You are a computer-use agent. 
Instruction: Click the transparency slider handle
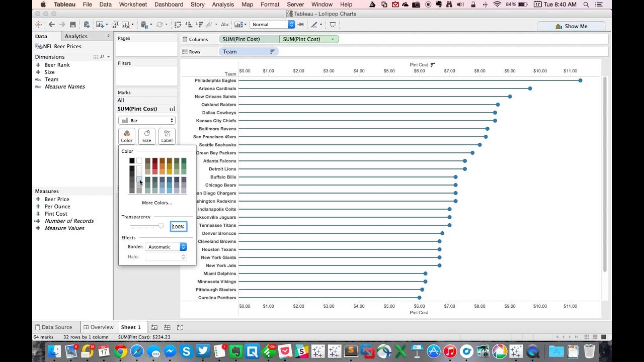coord(161,226)
